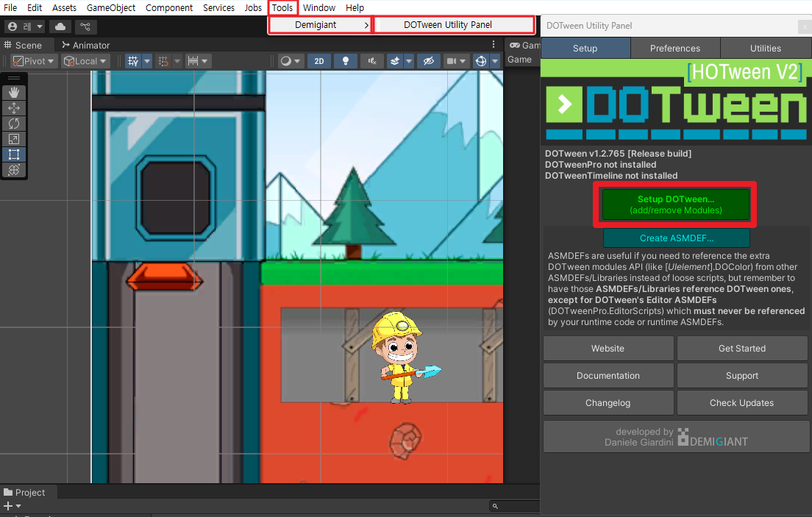Switch to the Animator tab

(x=86, y=45)
